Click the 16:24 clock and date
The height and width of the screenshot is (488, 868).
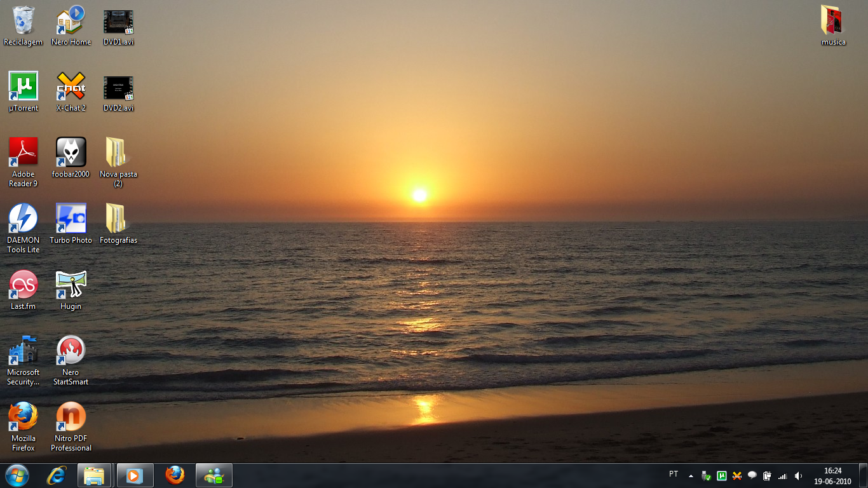coord(832,476)
